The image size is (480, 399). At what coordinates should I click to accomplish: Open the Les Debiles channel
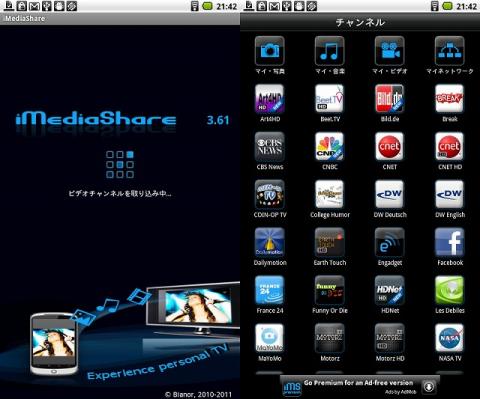point(450,290)
